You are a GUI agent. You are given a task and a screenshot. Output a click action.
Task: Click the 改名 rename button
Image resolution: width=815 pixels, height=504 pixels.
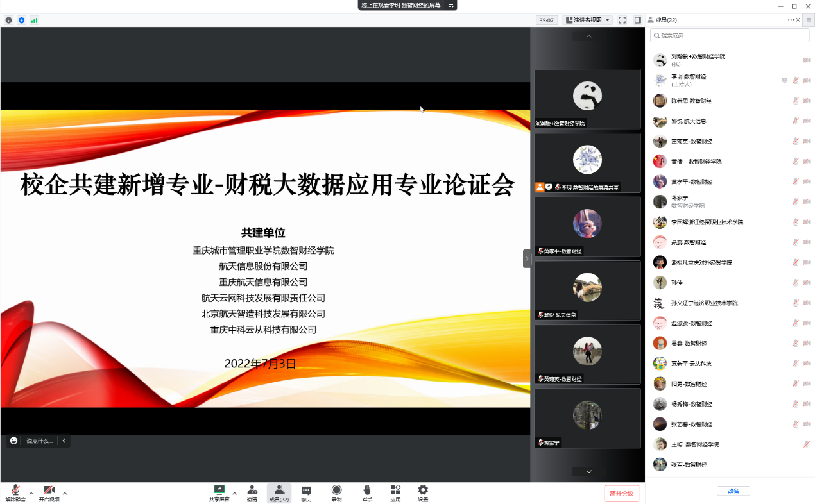(x=733, y=491)
